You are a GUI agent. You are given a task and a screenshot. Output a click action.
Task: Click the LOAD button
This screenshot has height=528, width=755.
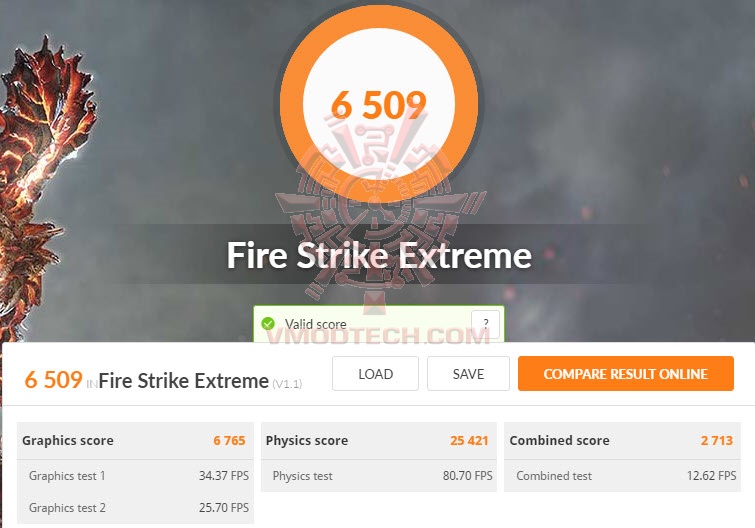tap(375, 373)
